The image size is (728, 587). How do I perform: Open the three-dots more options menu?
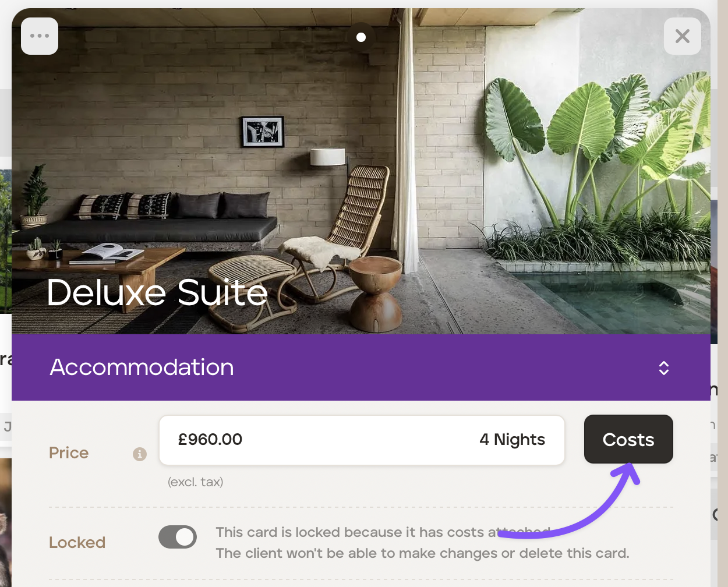[40, 36]
